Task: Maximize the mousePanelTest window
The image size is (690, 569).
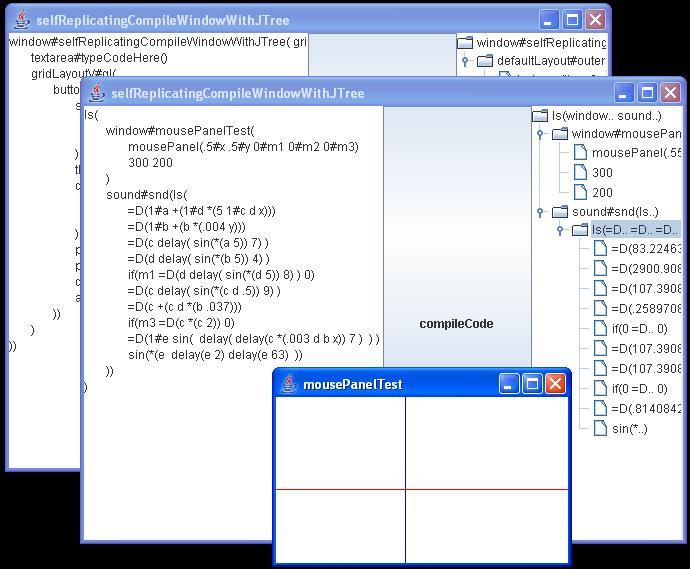Action: point(532,384)
